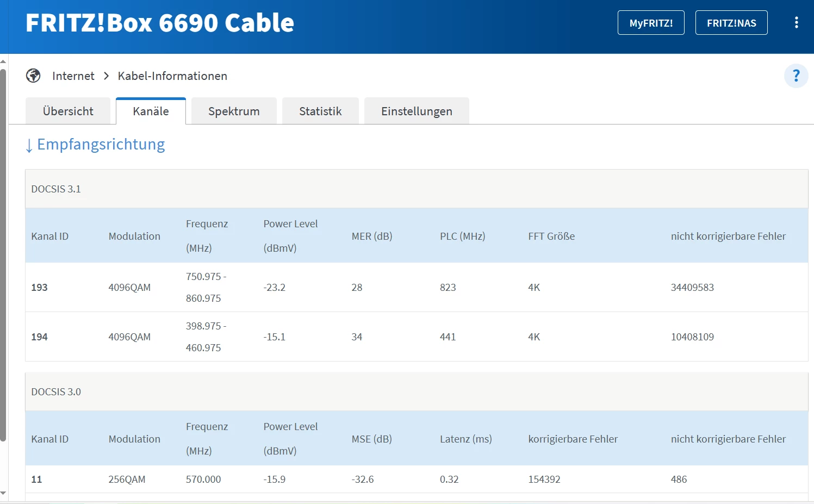Go to the Einstellungen tab
814x504 pixels.
coord(417,111)
